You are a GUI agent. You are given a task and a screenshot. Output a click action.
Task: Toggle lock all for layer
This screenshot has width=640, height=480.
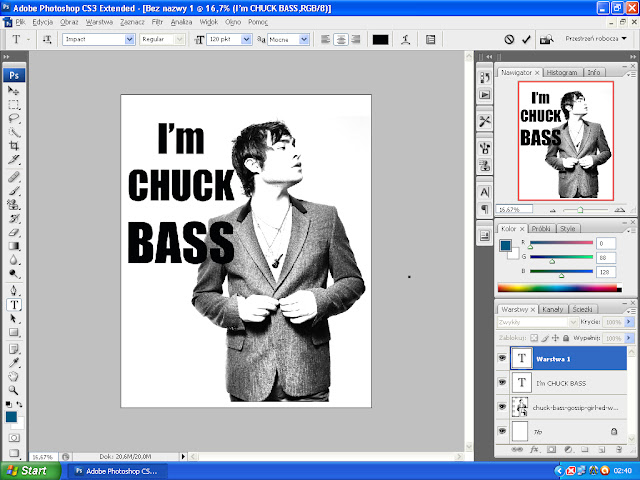click(x=566, y=338)
